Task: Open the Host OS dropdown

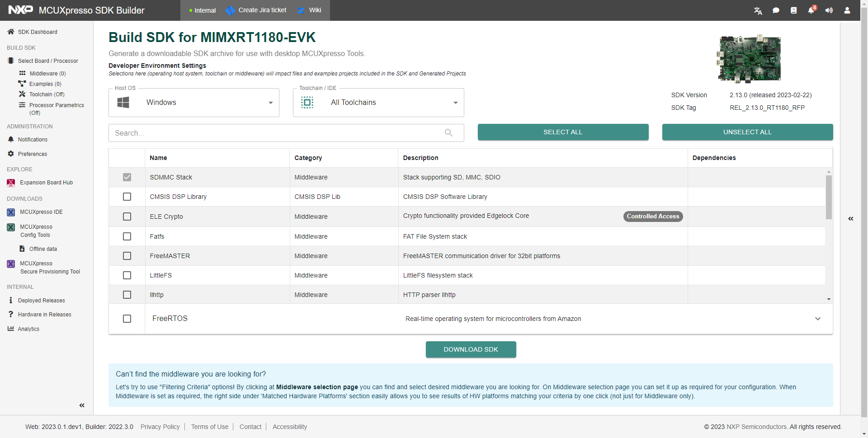Action: tap(194, 103)
